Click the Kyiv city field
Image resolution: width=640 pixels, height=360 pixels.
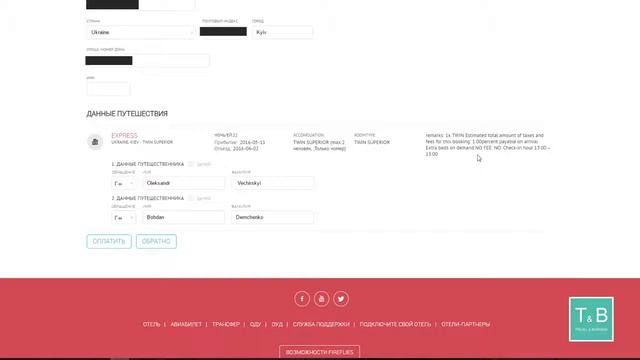point(283,32)
